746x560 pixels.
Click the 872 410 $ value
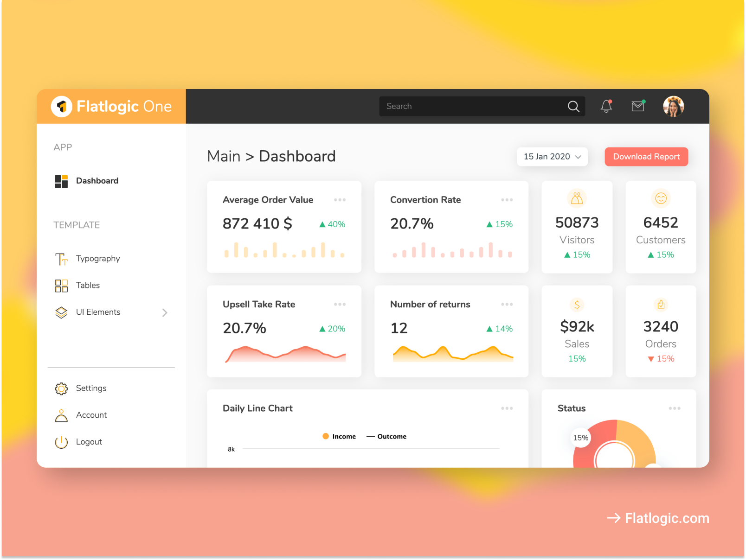257,224
